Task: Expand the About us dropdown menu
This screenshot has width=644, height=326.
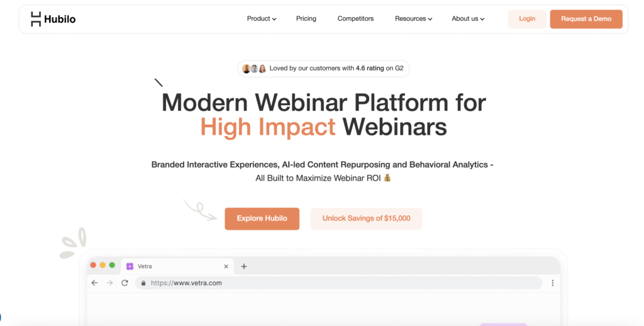Action: (x=468, y=18)
